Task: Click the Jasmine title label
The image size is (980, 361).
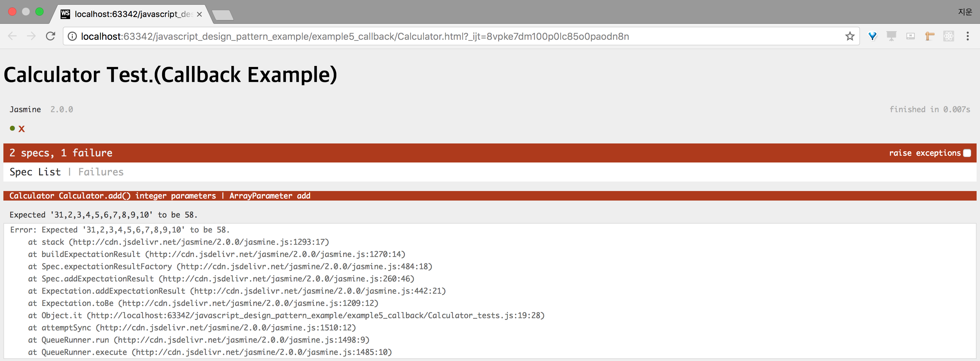Action: click(x=25, y=109)
